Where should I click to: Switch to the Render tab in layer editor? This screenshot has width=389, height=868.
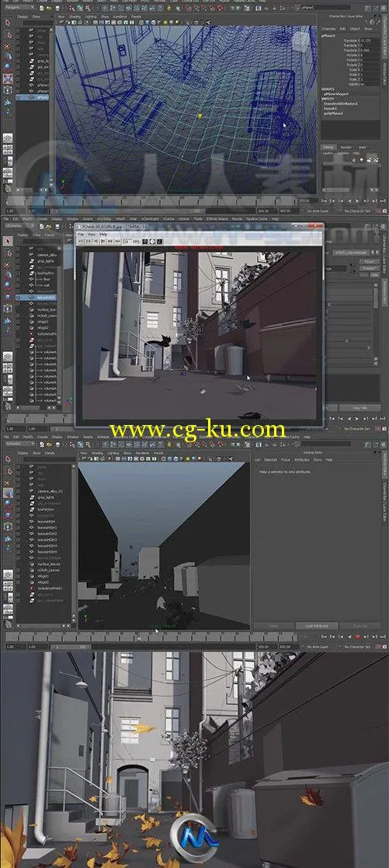point(346,147)
